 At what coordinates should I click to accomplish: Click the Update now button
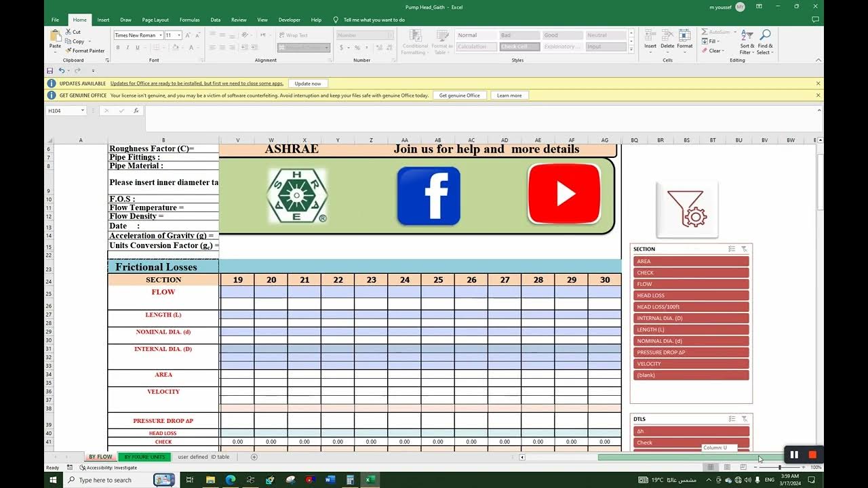[x=308, y=83]
